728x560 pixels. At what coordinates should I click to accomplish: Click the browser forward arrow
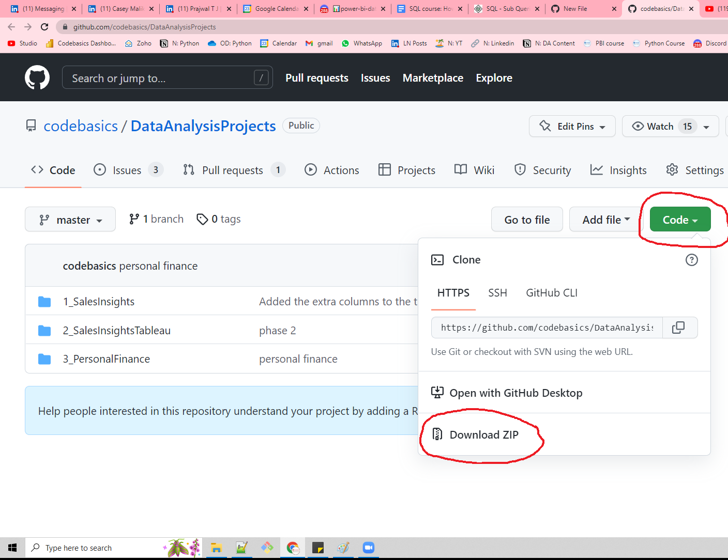[x=28, y=27]
